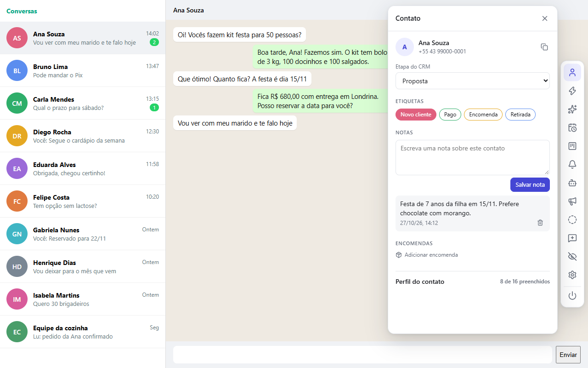Click the message 'Vou ver com meu marido e te falo hoje'

[235, 123]
